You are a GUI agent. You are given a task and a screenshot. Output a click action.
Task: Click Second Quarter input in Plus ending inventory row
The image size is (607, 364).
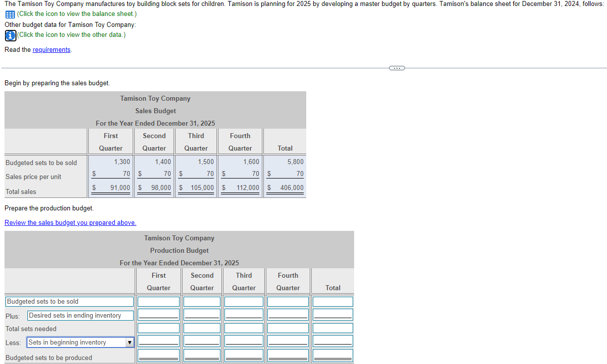[202, 314]
